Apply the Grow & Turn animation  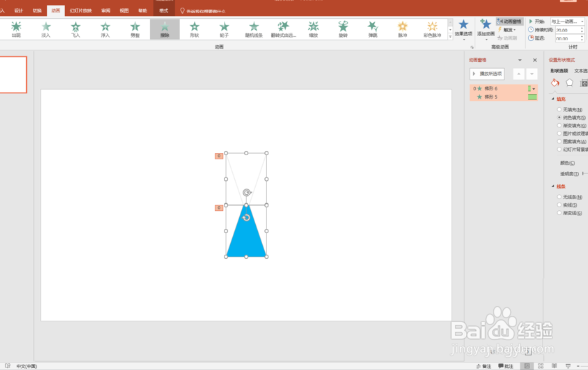(284, 29)
